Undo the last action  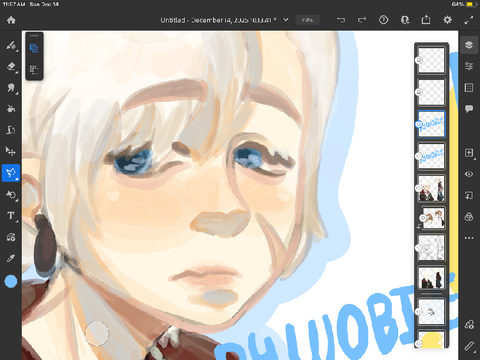341,20
